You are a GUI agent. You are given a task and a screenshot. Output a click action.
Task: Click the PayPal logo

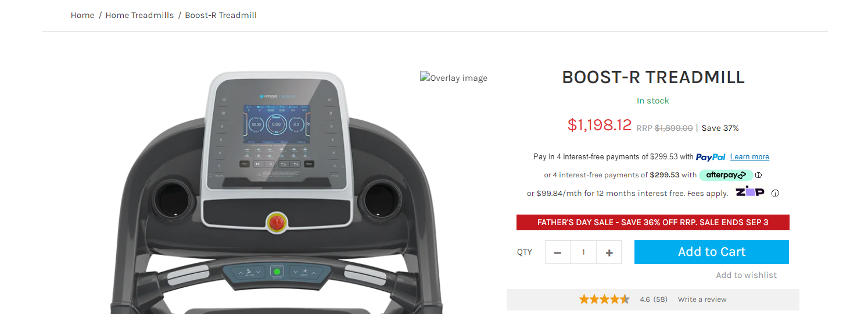711,157
